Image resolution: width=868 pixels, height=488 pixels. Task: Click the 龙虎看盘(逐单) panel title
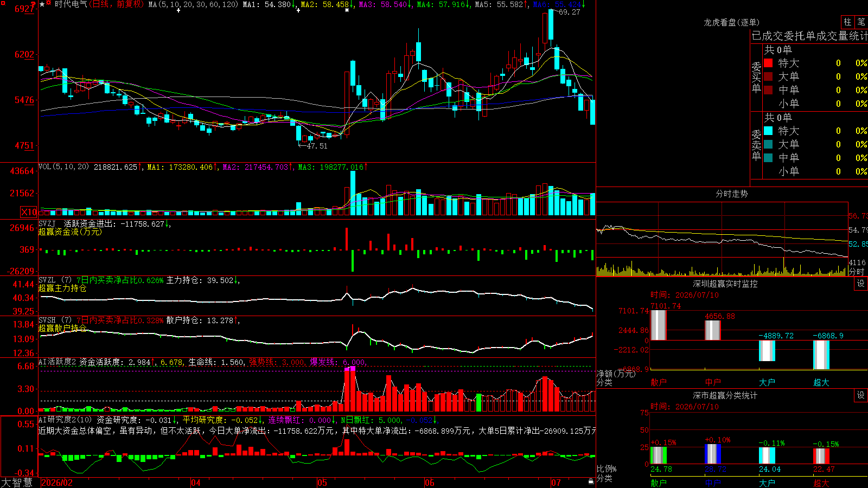[x=732, y=22]
